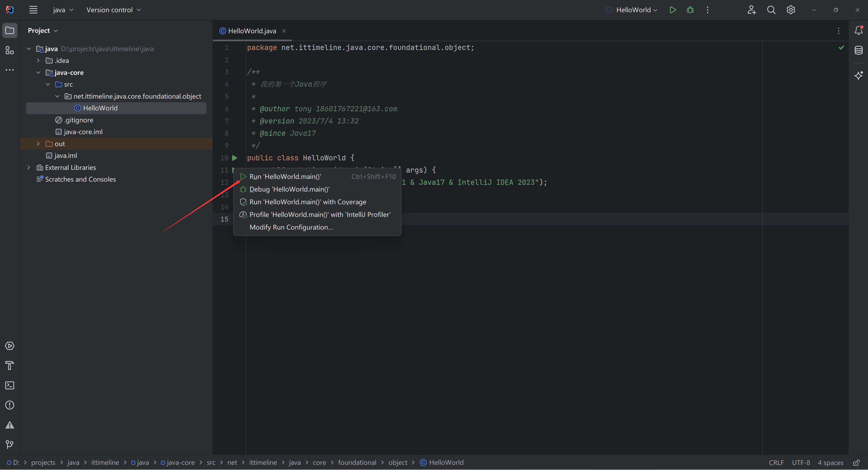Click on class HelloWorld declaration line
The height and width of the screenshot is (470, 868).
pos(300,158)
